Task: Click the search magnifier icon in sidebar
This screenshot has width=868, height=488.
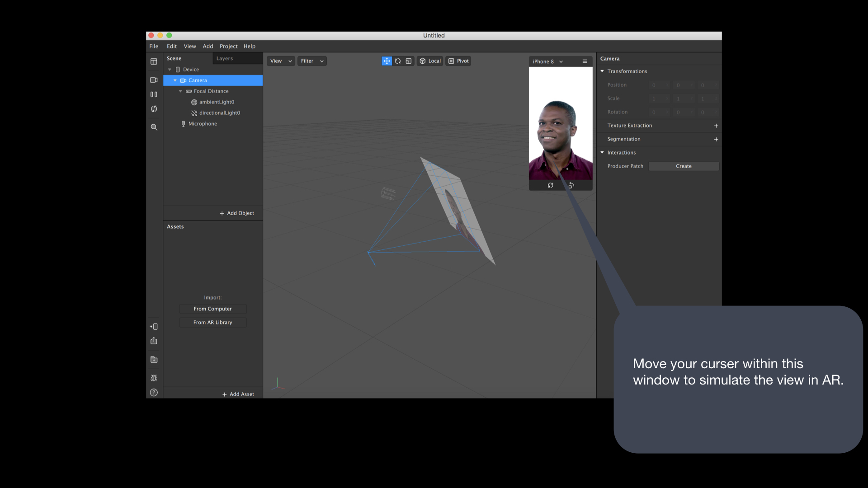Action: pyautogui.click(x=154, y=127)
